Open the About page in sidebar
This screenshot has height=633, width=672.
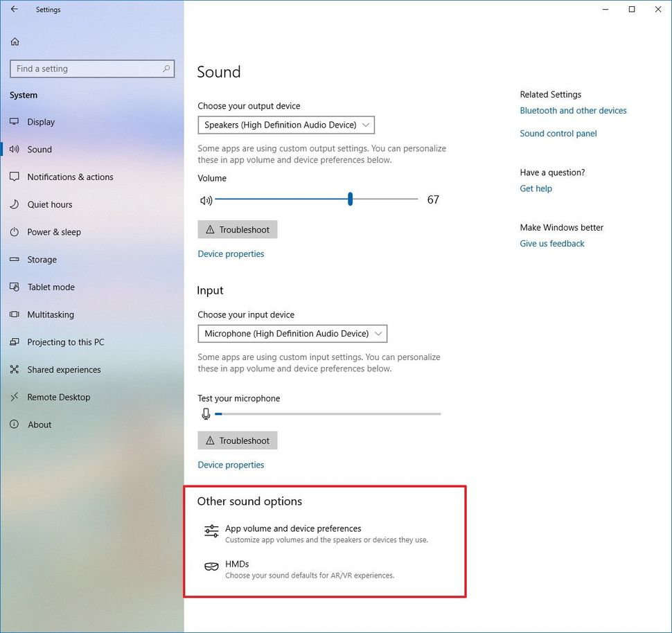(x=39, y=425)
